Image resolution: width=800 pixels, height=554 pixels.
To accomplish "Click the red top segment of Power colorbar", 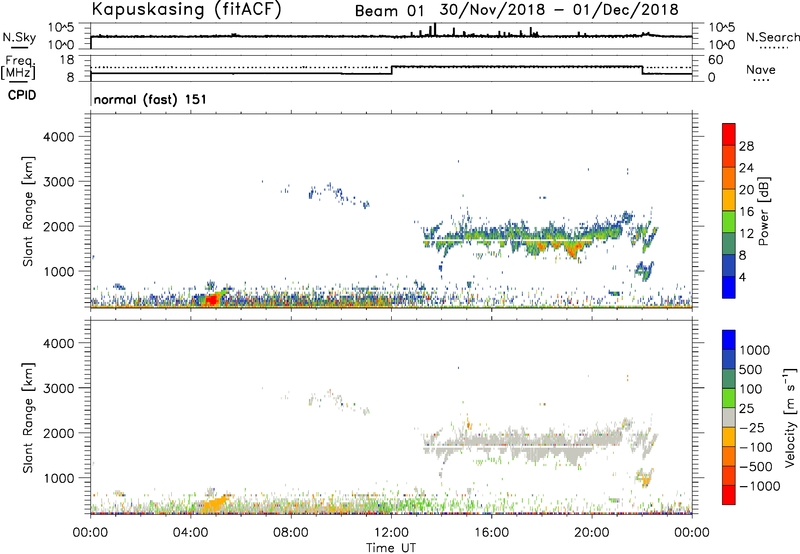I will click(x=729, y=135).
